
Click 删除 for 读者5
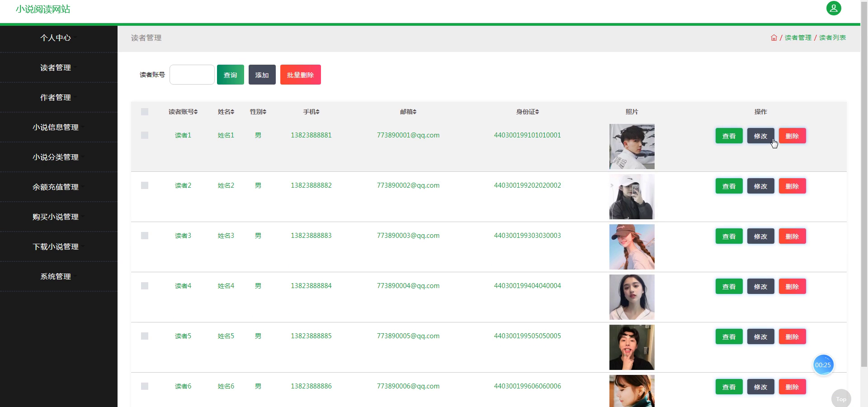coord(793,336)
